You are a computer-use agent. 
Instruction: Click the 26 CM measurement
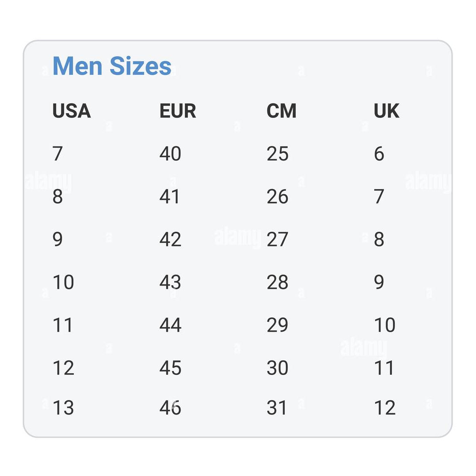click(x=277, y=197)
